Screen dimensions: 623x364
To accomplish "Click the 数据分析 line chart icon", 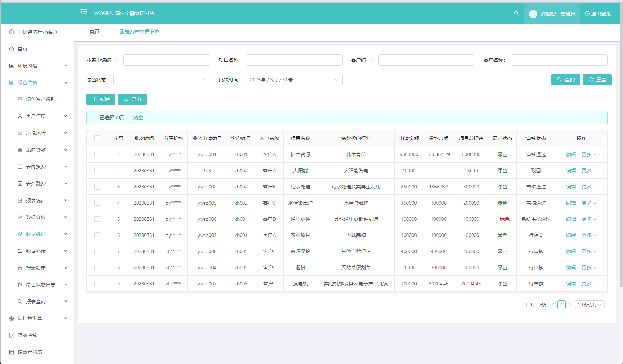I will pos(20,217).
